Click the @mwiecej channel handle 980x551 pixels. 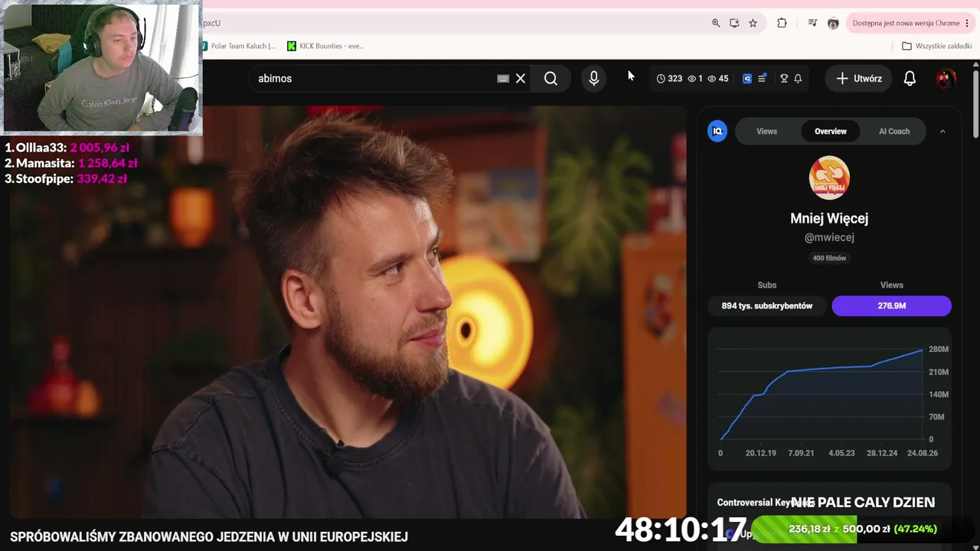[x=829, y=237]
